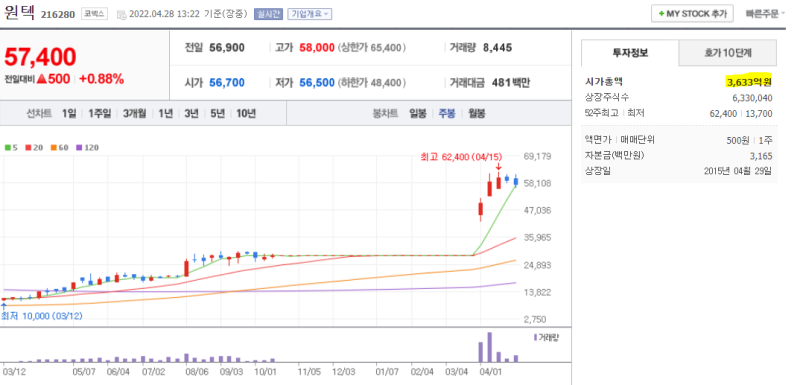Viewport: 800px width, 385px height.
Task: Click the 액면가 500원 | 1주 value
Action: pos(749,140)
